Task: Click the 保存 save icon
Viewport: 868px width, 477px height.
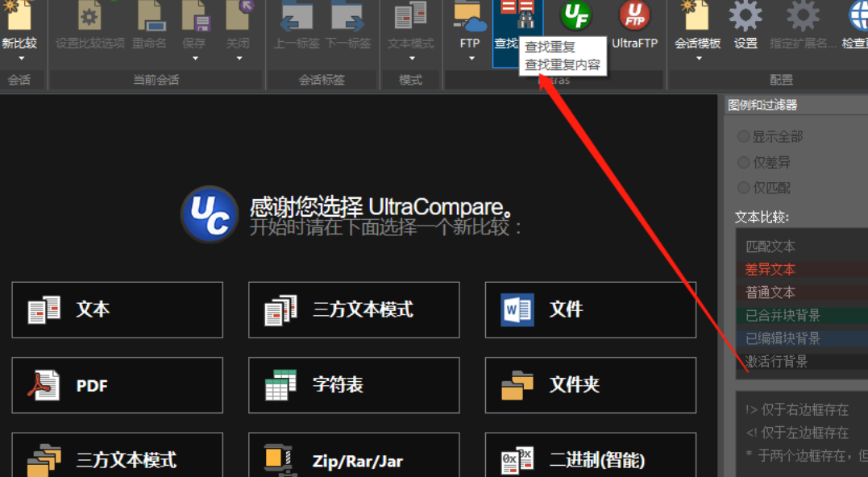Action: [196, 15]
